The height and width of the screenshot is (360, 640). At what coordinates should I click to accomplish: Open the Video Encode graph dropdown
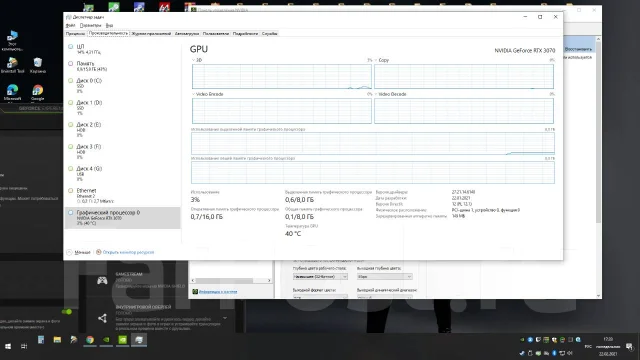coord(193,94)
